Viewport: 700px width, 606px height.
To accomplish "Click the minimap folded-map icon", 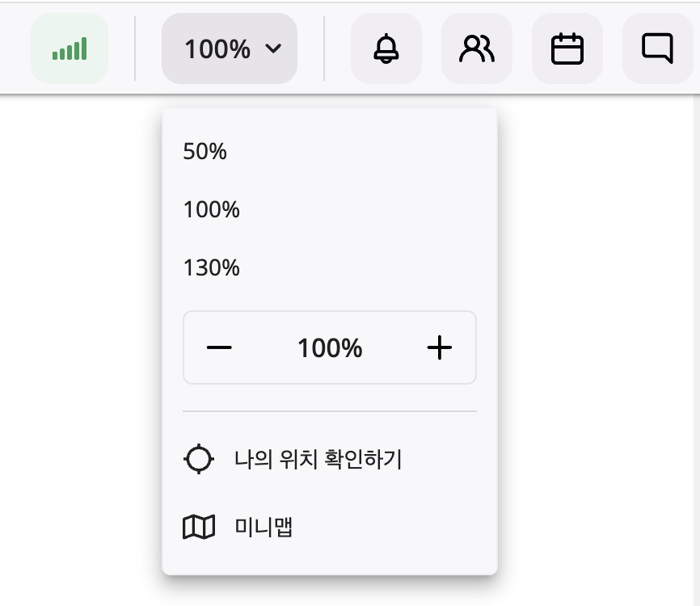I will click(x=199, y=527).
